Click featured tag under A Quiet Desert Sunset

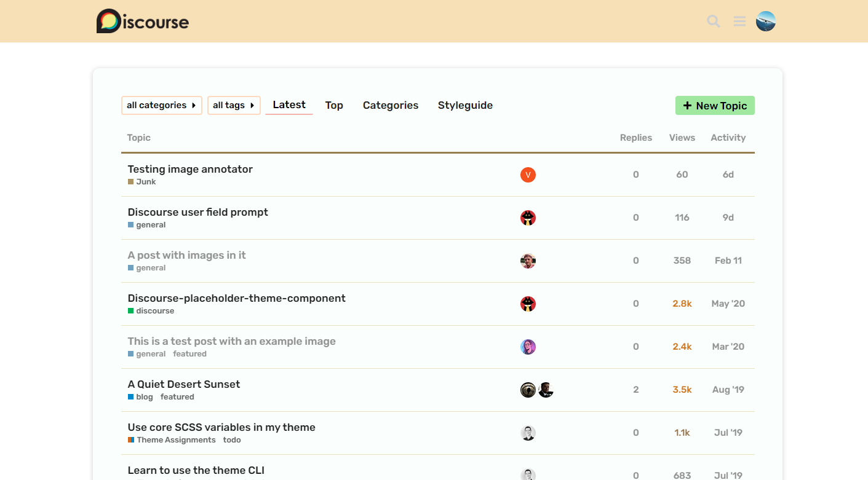pyautogui.click(x=178, y=397)
